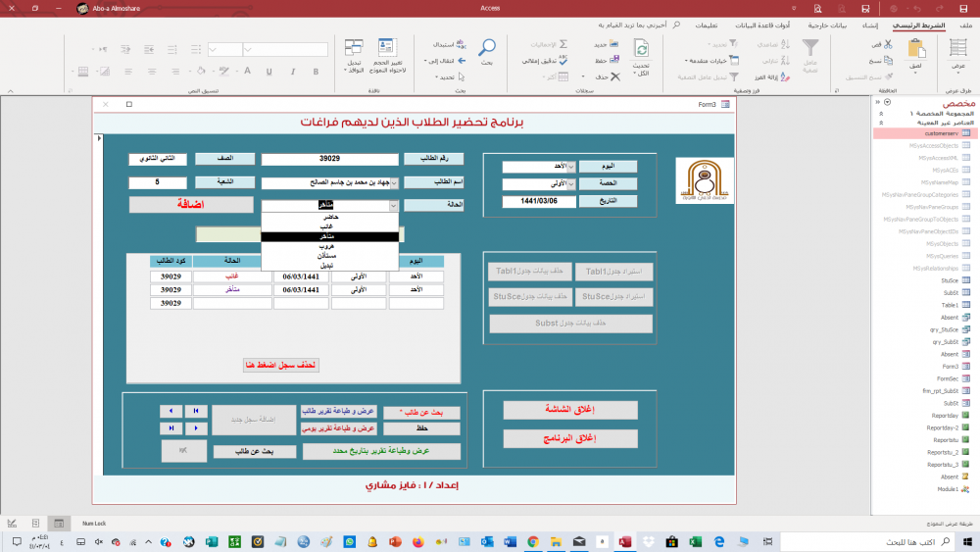Click the Replace (استبدال) icon
This screenshot has height=552, width=980.
(x=462, y=44)
